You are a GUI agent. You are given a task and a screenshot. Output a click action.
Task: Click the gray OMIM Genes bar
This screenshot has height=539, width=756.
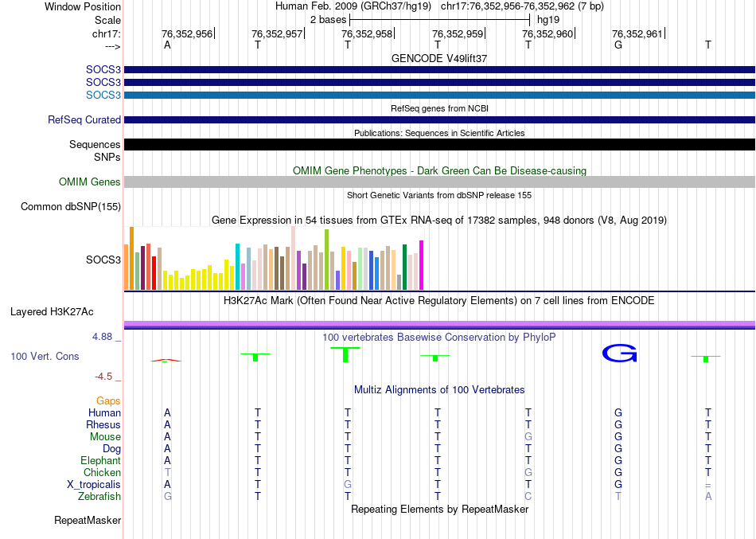[x=439, y=182]
